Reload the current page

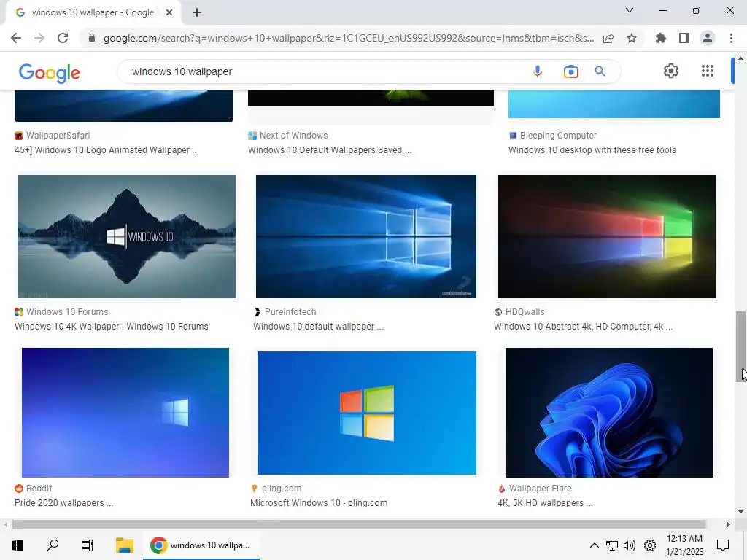63,38
